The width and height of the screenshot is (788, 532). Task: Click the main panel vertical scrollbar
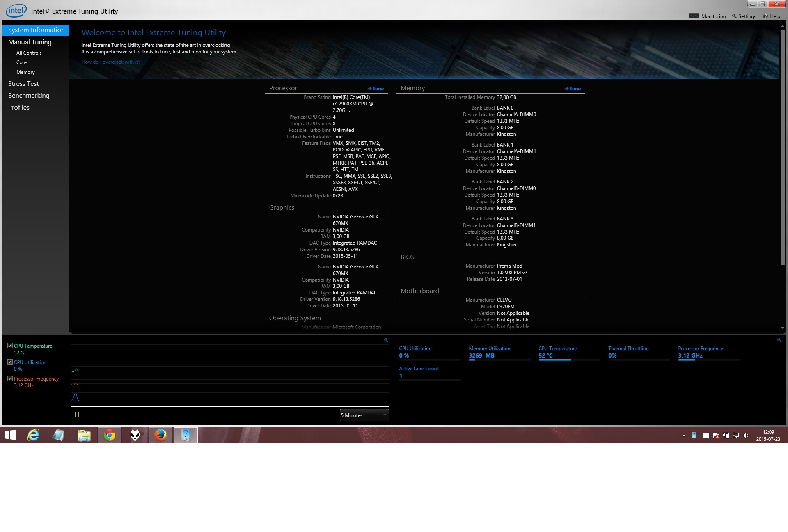pyautogui.click(x=782, y=147)
